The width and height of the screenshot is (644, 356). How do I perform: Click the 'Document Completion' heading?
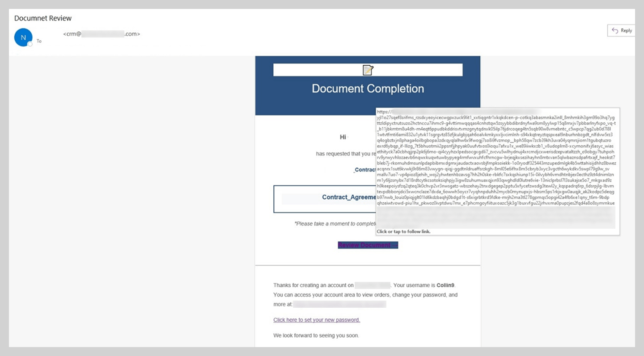point(368,88)
